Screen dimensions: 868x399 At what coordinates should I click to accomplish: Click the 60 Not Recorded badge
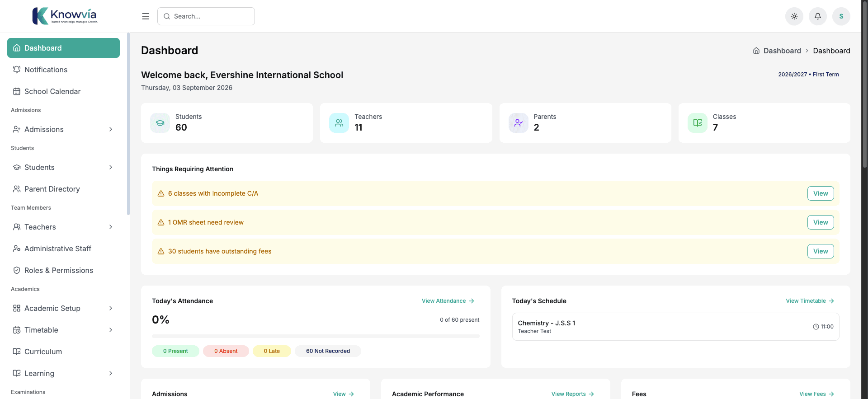click(x=328, y=351)
